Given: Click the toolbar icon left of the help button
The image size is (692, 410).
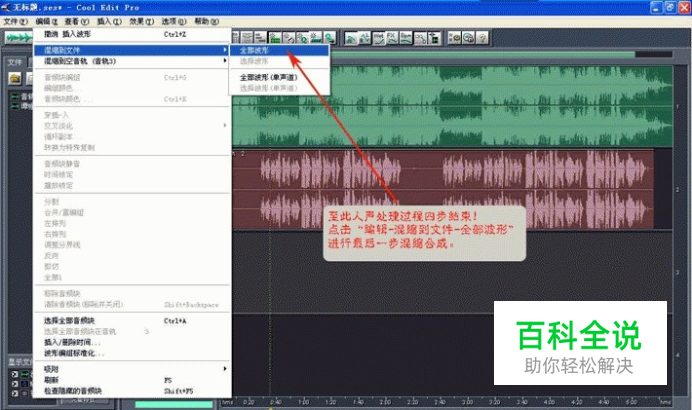Looking at the screenshot, I should click(x=469, y=38).
